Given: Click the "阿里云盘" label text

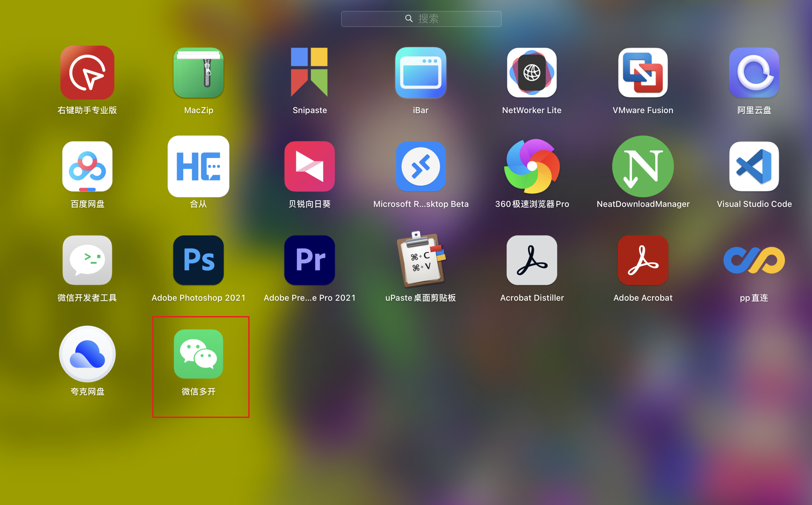Looking at the screenshot, I should [x=754, y=110].
